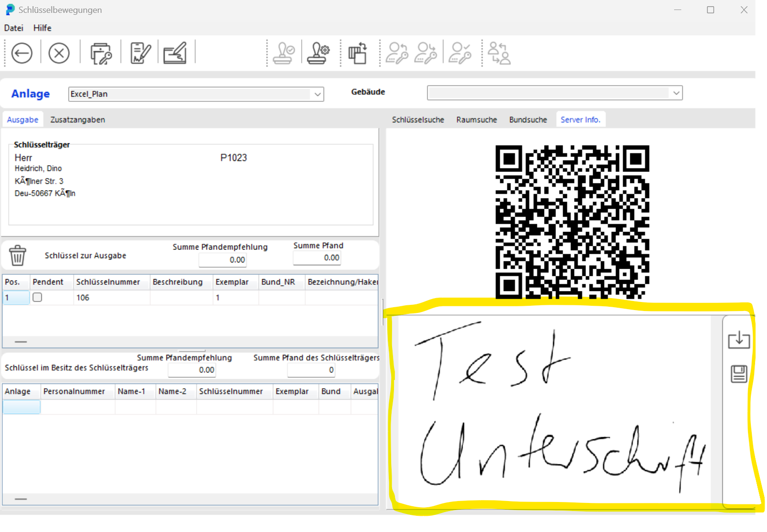Image resolution: width=767 pixels, height=532 pixels.
Task: Click the cancel circle-X toolbar icon
Action: tap(59, 53)
